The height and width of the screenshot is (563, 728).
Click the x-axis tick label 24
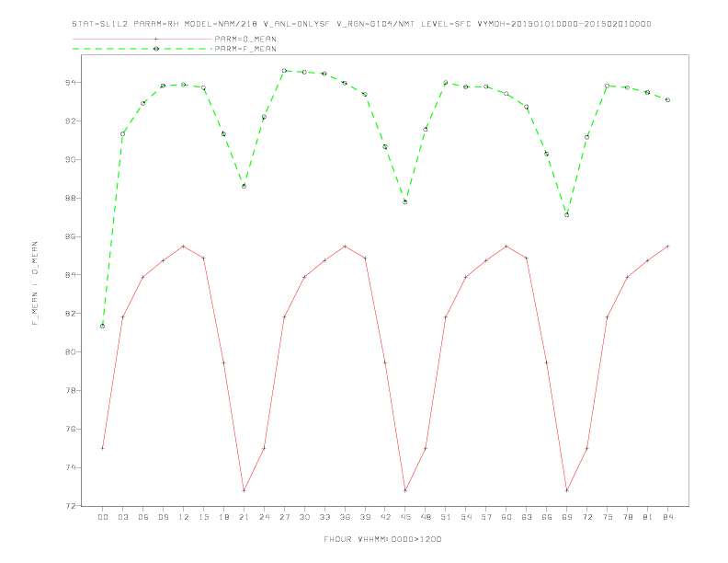(264, 517)
